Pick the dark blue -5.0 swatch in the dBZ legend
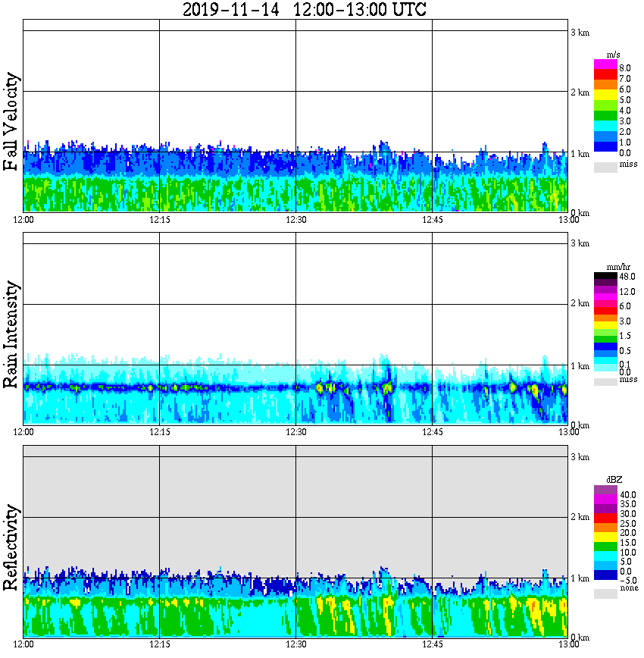This screenshot has height=658, width=644. [x=605, y=575]
